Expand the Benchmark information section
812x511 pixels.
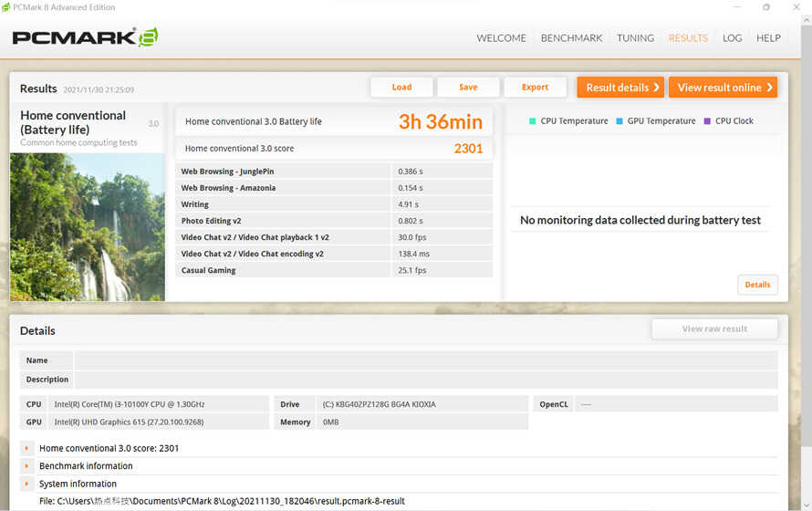coord(26,466)
